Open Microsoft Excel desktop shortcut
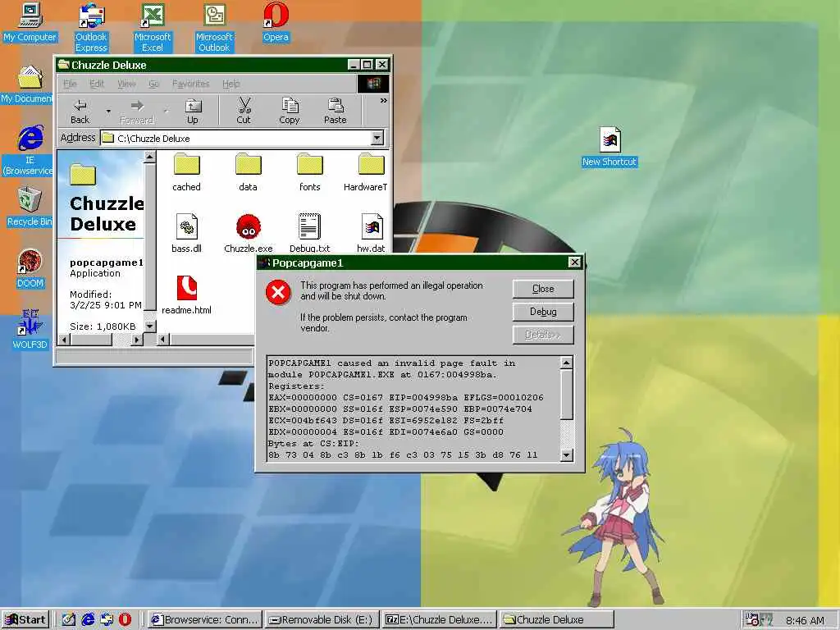Screen dimensions: 840x630 (x=153, y=27)
